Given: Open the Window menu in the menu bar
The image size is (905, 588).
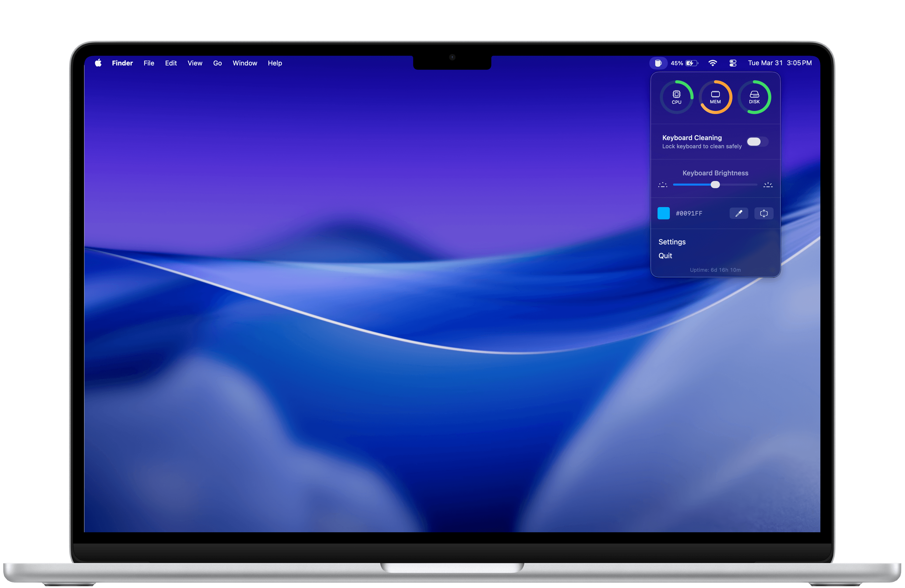Looking at the screenshot, I should pos(244,63).
